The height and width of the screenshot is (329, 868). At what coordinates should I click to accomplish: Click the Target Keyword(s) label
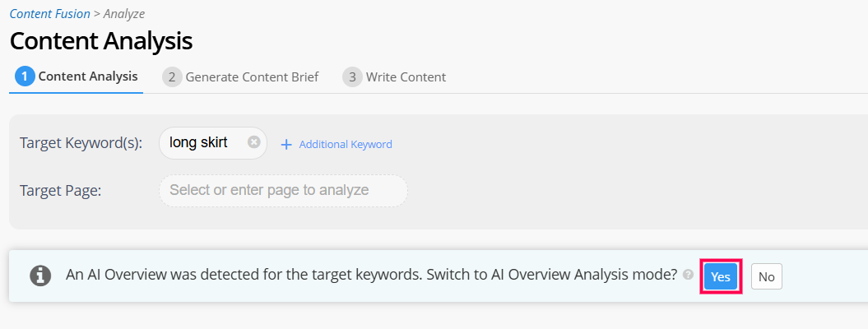pos(81,143)
